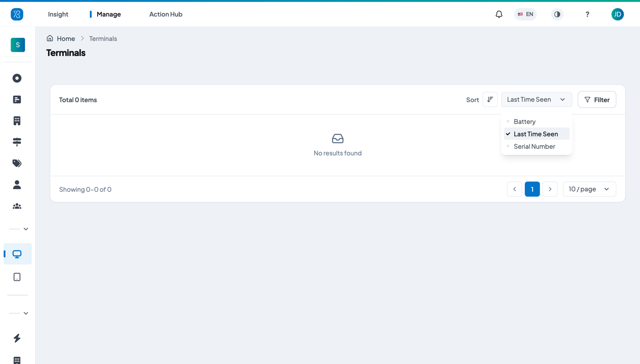Open the tags sidebar icon

click(17, 163)
